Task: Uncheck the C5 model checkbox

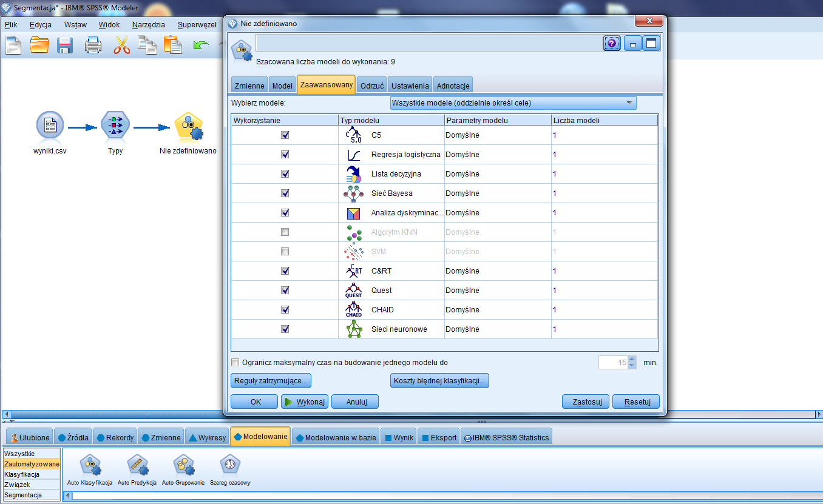Action: [285, 135]
